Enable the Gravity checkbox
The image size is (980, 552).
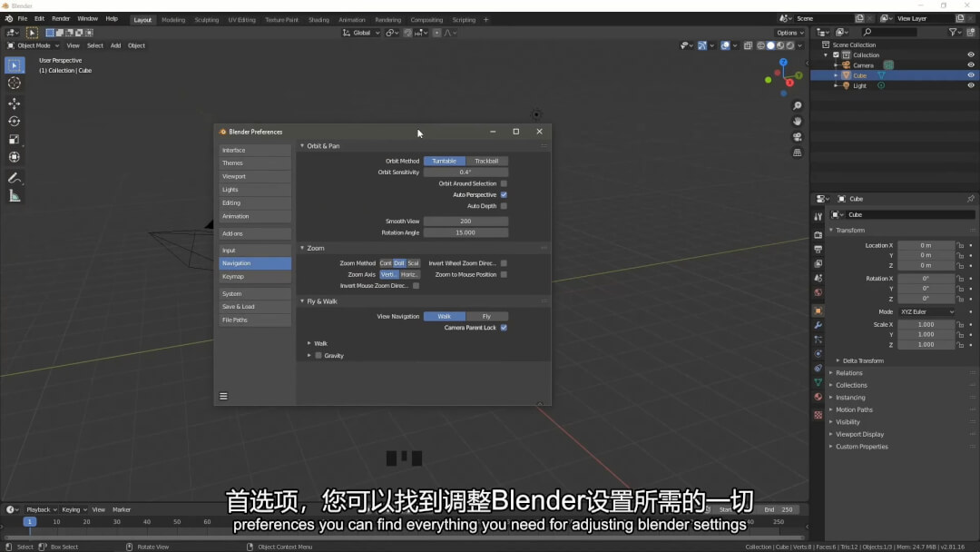(318, 356)
